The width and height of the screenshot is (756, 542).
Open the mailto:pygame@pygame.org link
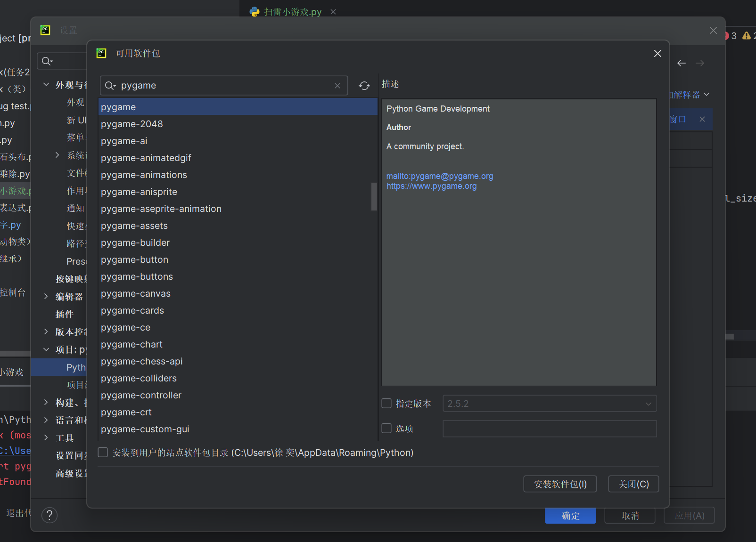440,176
